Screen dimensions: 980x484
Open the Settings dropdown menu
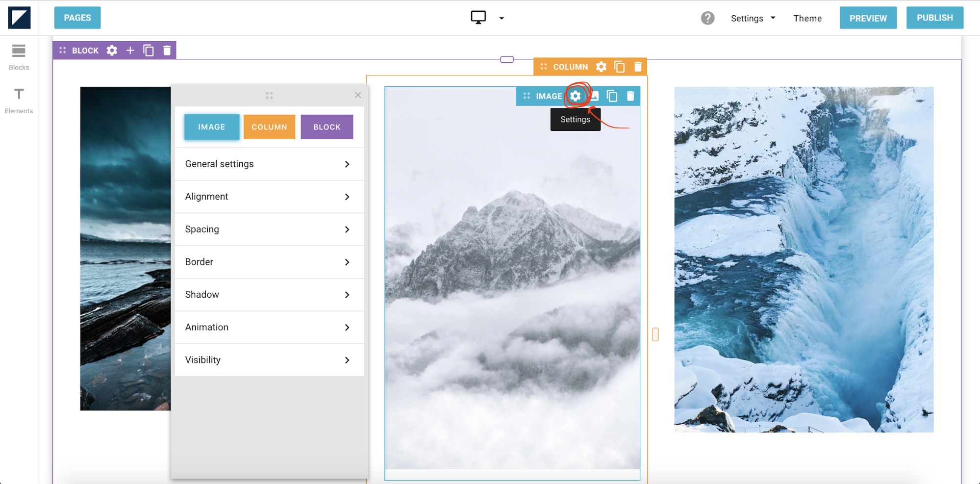[753, 18]
